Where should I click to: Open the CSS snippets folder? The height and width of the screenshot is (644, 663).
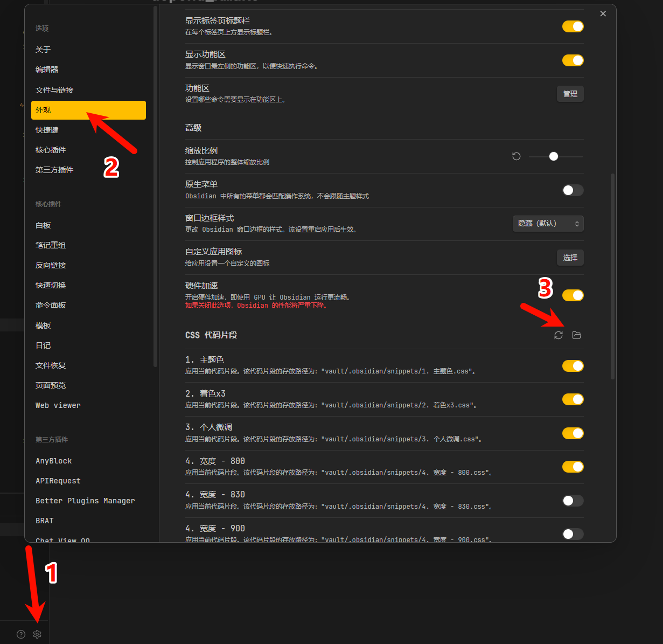tap(577, 335)
